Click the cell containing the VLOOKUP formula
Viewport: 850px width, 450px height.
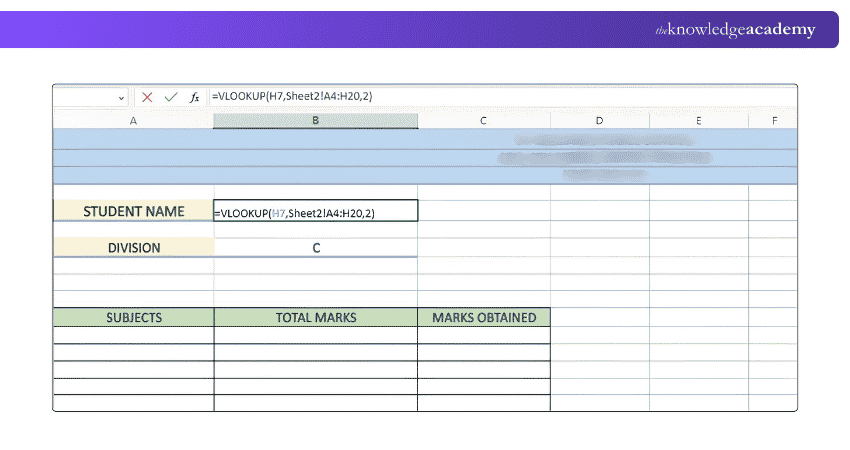315,211
